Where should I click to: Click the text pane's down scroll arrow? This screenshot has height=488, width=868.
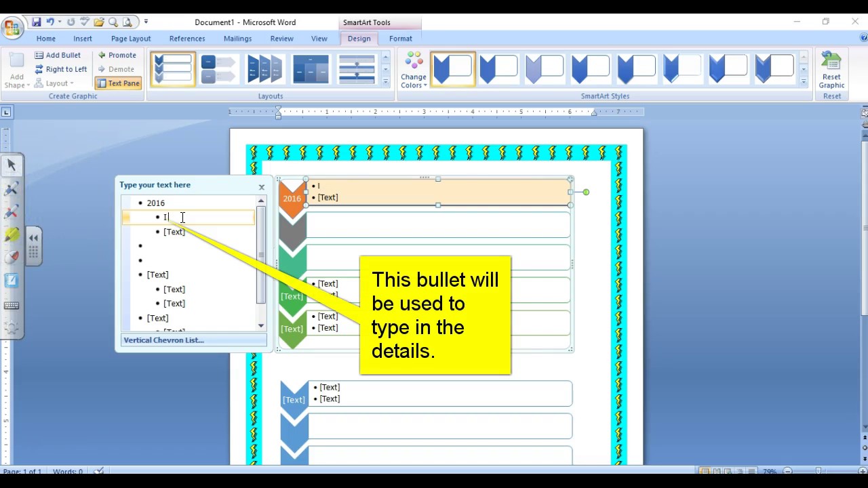pos(261,326)
